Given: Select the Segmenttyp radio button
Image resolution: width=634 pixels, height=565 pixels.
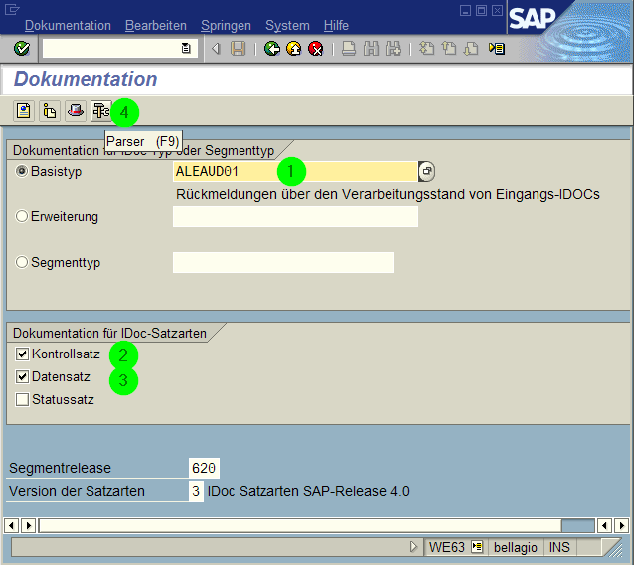Looking at the screenshot, I should 22,263.
